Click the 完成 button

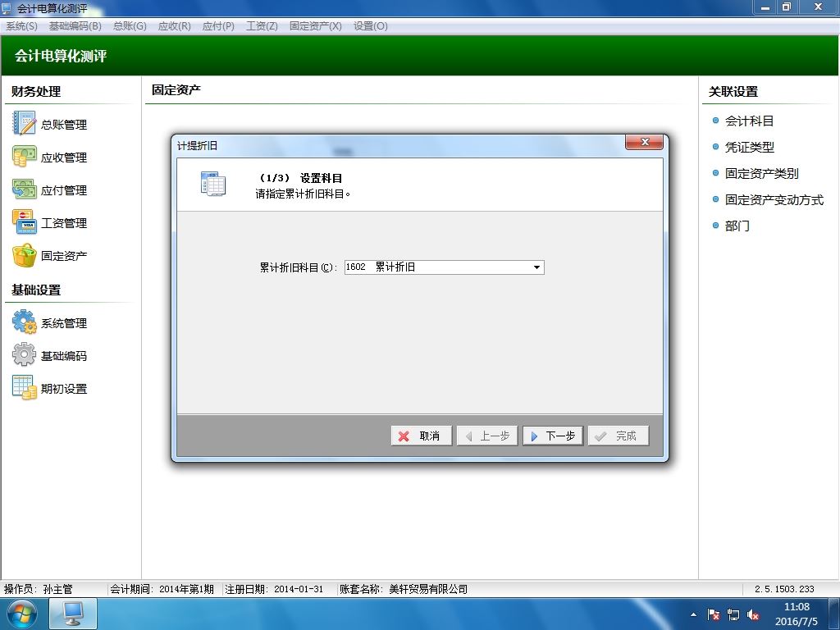[619, 436]
